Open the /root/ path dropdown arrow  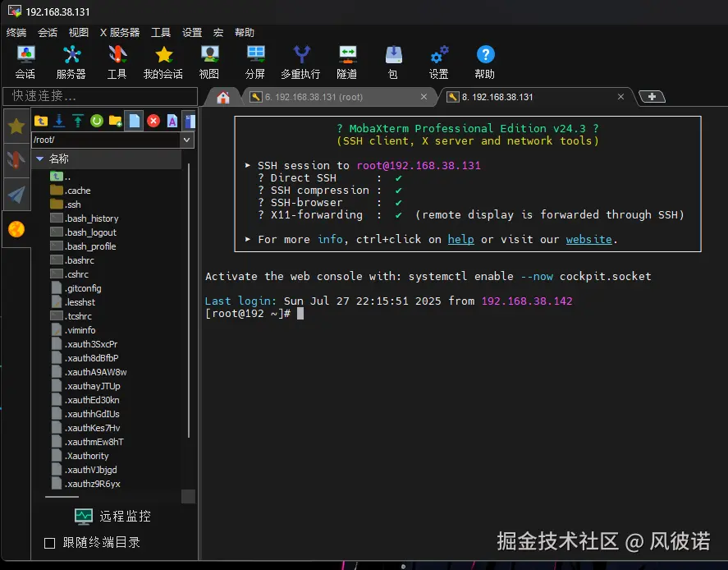[x=186, y=140]
